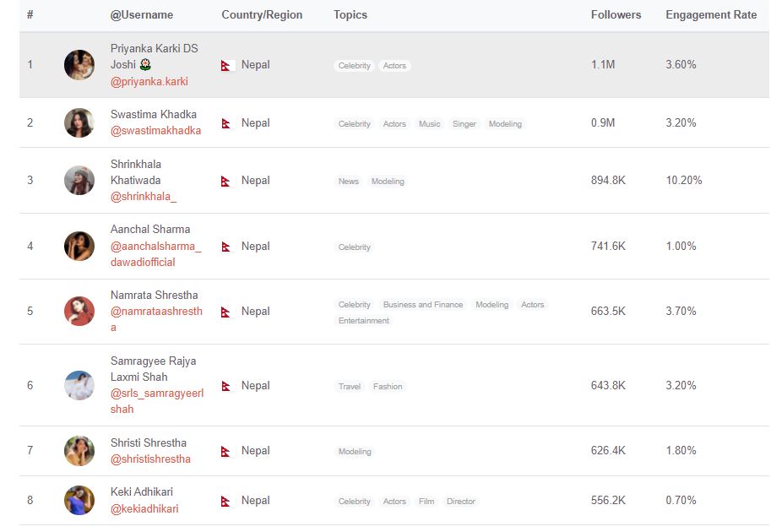Click Priyanka Karki's profile avatar
Image resolution: width=771 pixels, height=532 pixels.
point(79,65)
